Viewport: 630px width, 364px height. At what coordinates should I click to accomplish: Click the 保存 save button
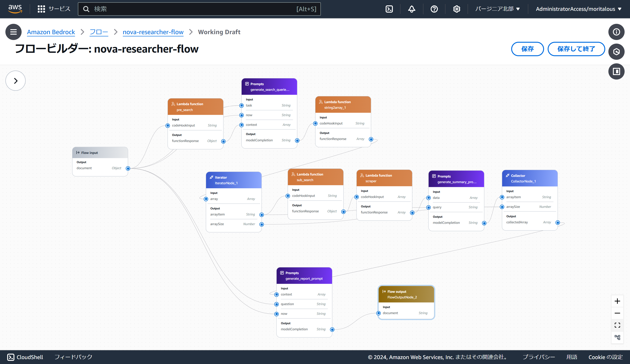click(x=527, y=49)
